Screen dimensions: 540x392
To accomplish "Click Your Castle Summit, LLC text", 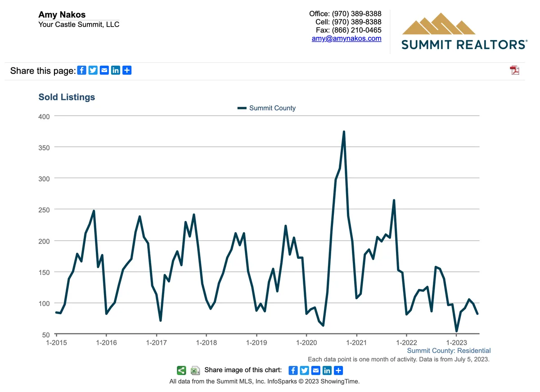I will pyautogui.click(x=79, y=24).
